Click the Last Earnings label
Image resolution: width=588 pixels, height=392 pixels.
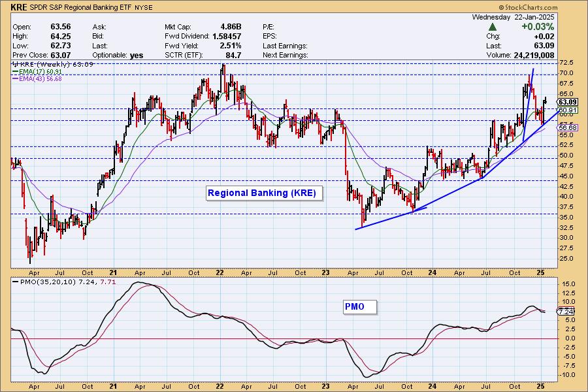(285, 46)
